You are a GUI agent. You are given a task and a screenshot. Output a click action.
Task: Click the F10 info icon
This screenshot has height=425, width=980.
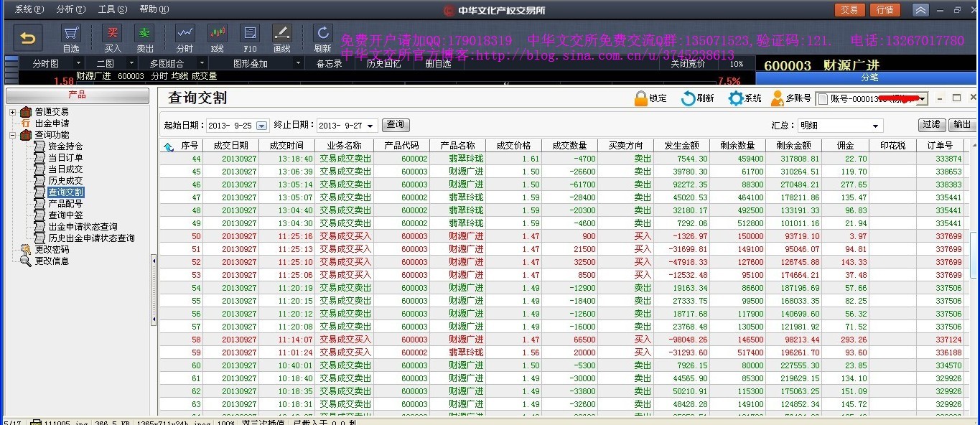(250, 33)
